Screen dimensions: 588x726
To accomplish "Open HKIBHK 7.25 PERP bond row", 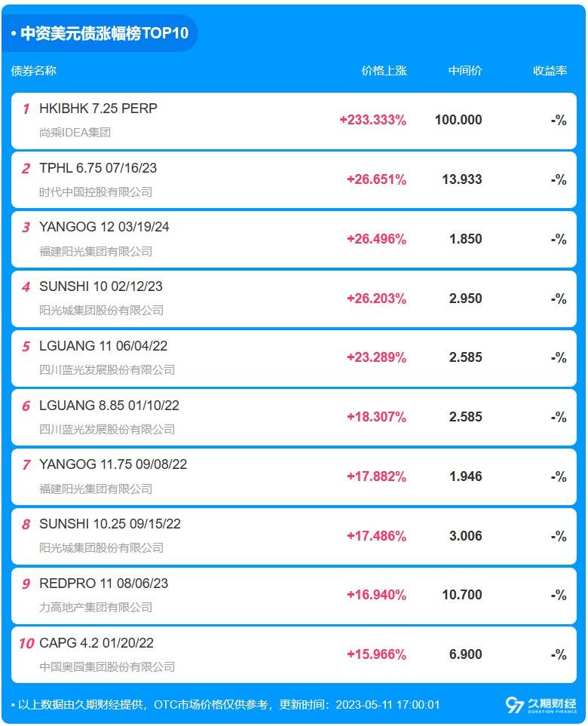I will (293, 121).
